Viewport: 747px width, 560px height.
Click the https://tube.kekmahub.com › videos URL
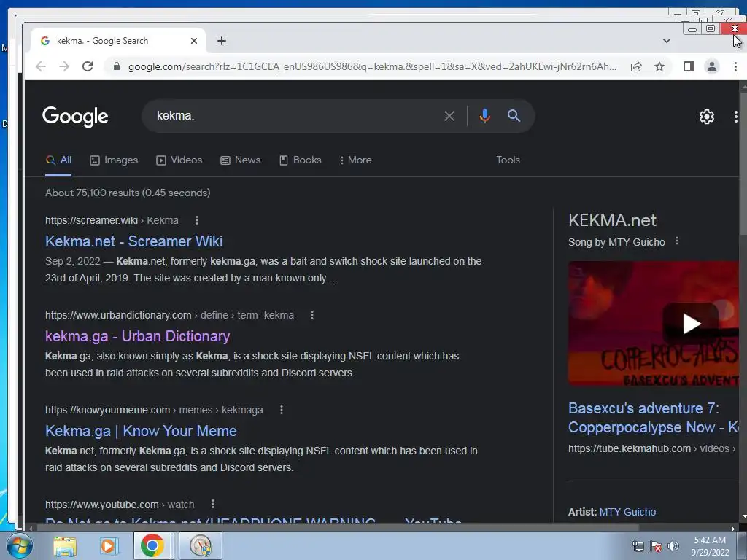pyautogui.click(x=651, y=448)
